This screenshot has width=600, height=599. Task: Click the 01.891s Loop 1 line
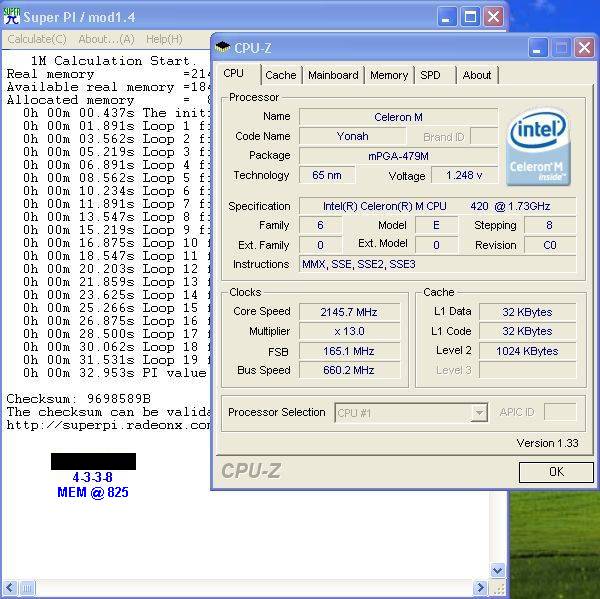(x=116, y=126)
